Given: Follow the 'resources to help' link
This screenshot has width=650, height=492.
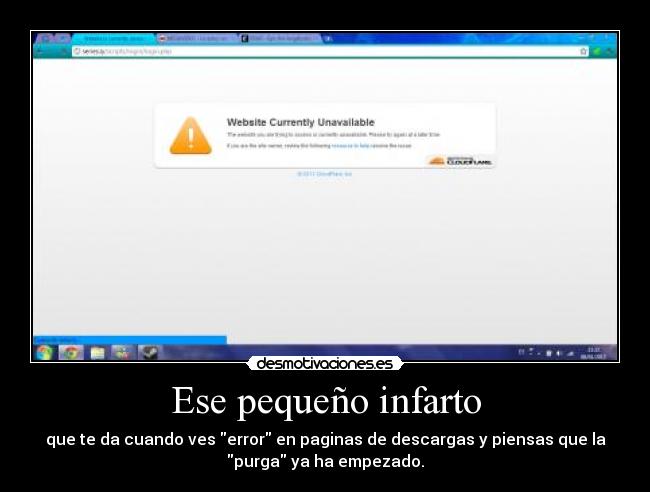Looking at the screenshot, I should [x=350, y=146].
